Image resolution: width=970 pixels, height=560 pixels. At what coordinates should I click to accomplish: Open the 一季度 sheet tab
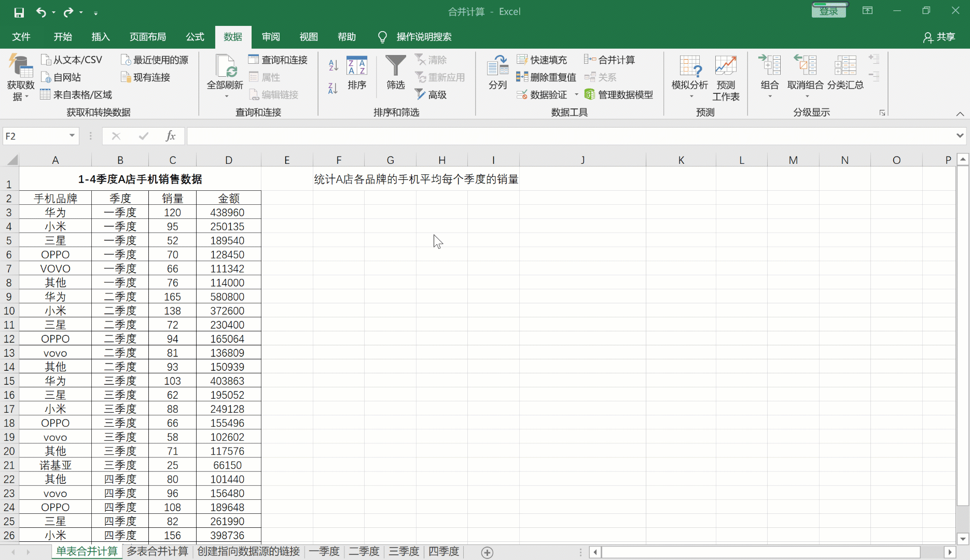tap(324, 551)
